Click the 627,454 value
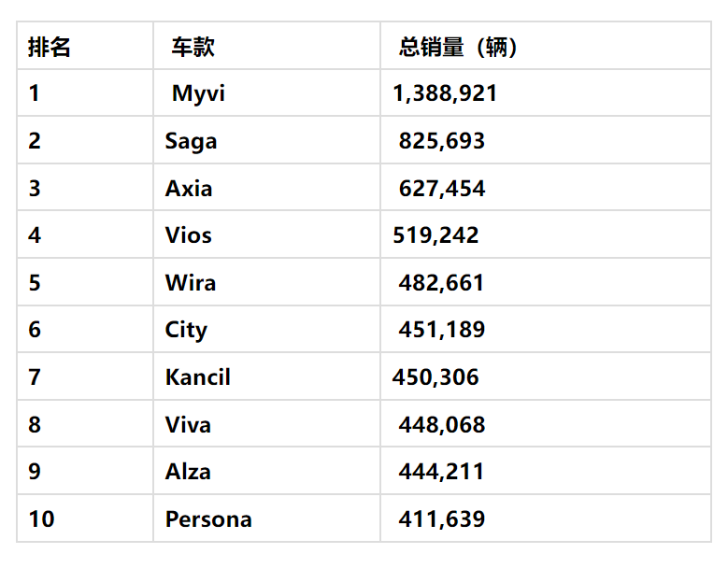Viewport: 728px width, 568px height. click(x=441, y=189)
